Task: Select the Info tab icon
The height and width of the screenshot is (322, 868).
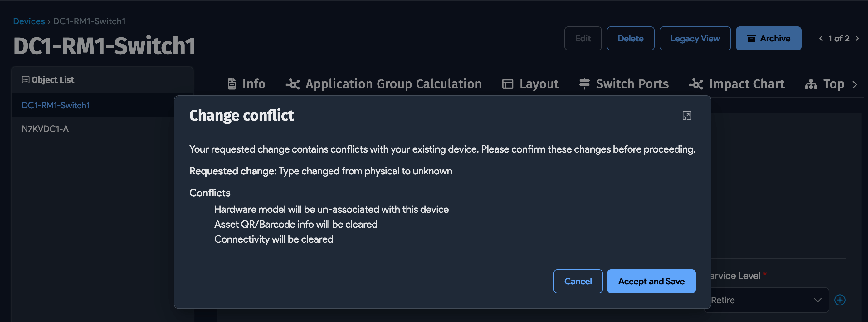Action: pos(232,84)
